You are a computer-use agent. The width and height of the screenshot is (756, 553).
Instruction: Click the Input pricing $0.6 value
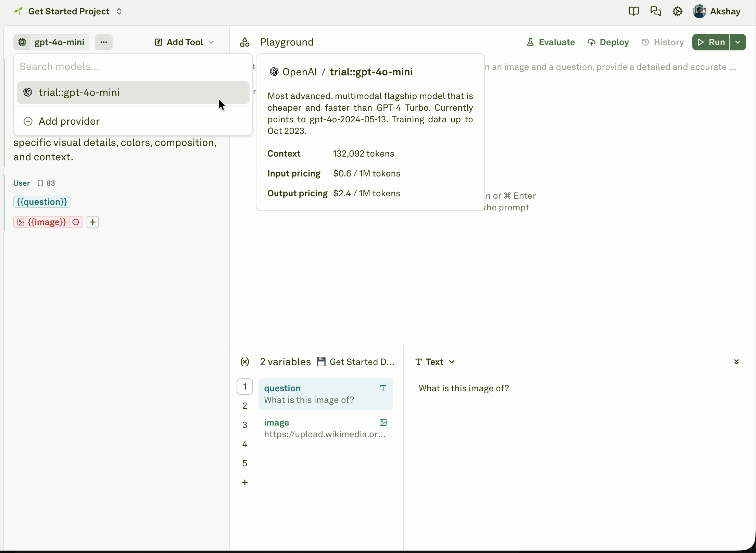click(367, 173)
